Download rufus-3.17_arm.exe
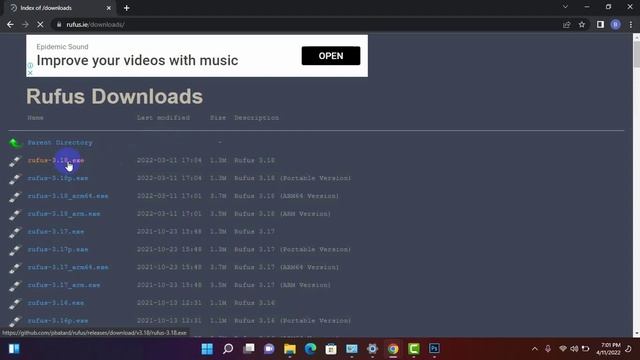Image resolution: width=640 pixels, height=360 pixels. (64, 285)
